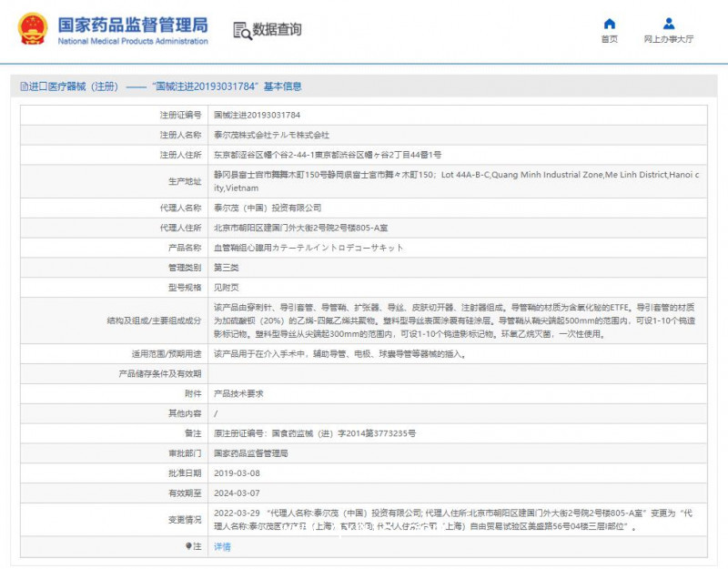Screen dimensions: 728x569
Task: Click 国家药品监督管理局 site title
Action: pyautogui.click(x=132, y=25)
